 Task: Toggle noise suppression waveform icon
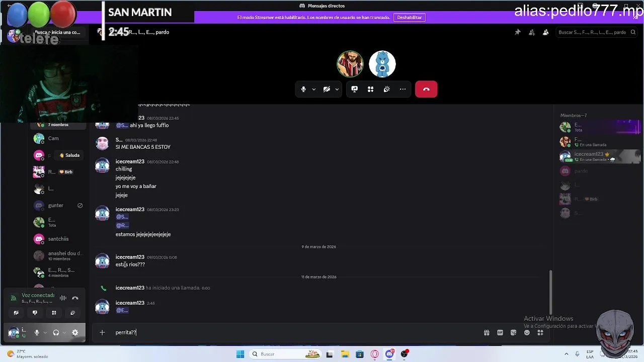(63, 298)
